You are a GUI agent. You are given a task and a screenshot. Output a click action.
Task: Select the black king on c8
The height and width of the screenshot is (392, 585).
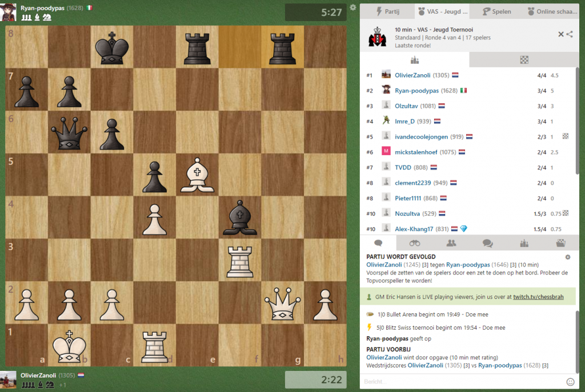112,47
